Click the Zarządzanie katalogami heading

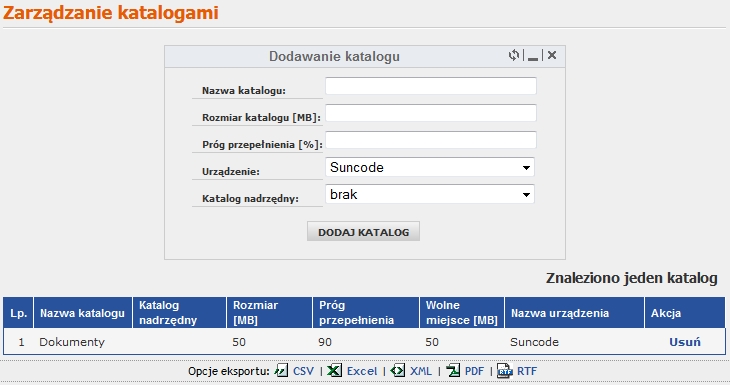pyautogui.click(x=111, y=13)
